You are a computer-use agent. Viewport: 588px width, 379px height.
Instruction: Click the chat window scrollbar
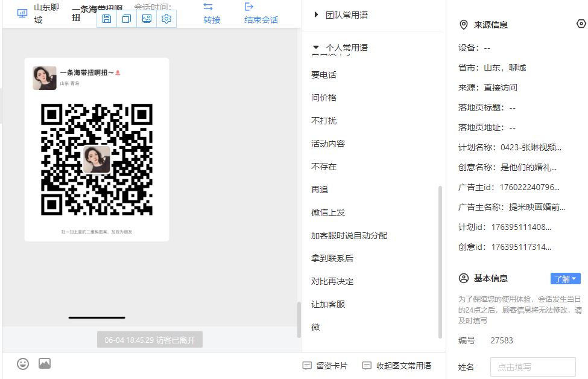click(x=299, y=319)
